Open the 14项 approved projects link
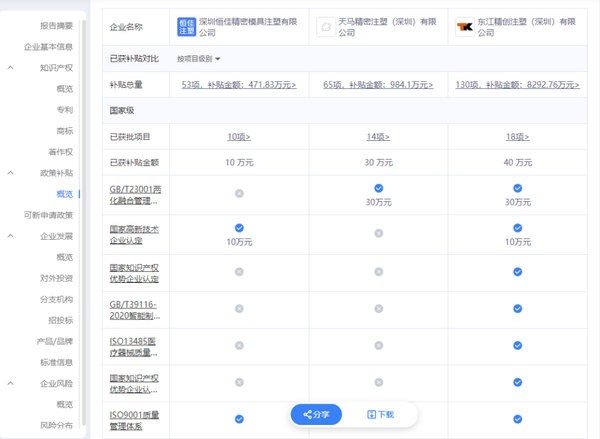Image resolution: width=600 pixels, height=439 pixels. pyautogui.click(x=378, y=137)
